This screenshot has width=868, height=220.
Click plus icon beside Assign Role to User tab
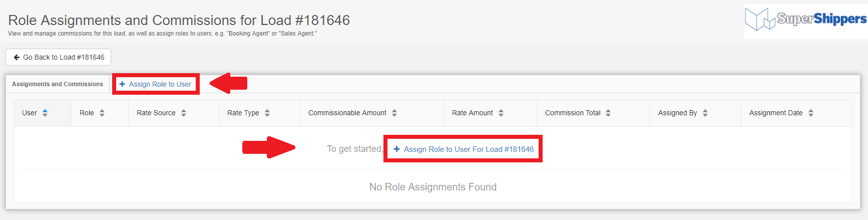[x=122, y=84]
